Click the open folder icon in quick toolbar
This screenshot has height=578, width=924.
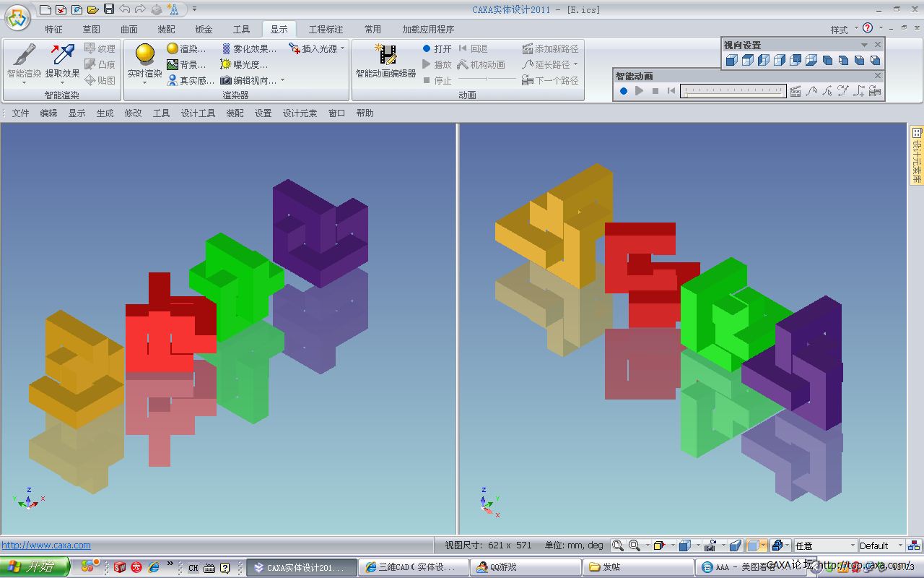92,9
